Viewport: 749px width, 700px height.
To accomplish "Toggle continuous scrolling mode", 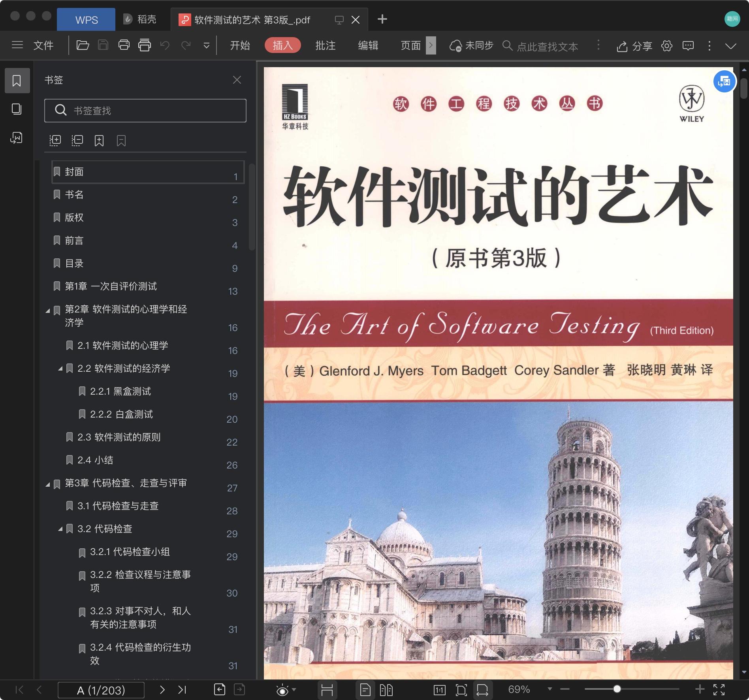I will pyautogui.click(x=327, y=690).
